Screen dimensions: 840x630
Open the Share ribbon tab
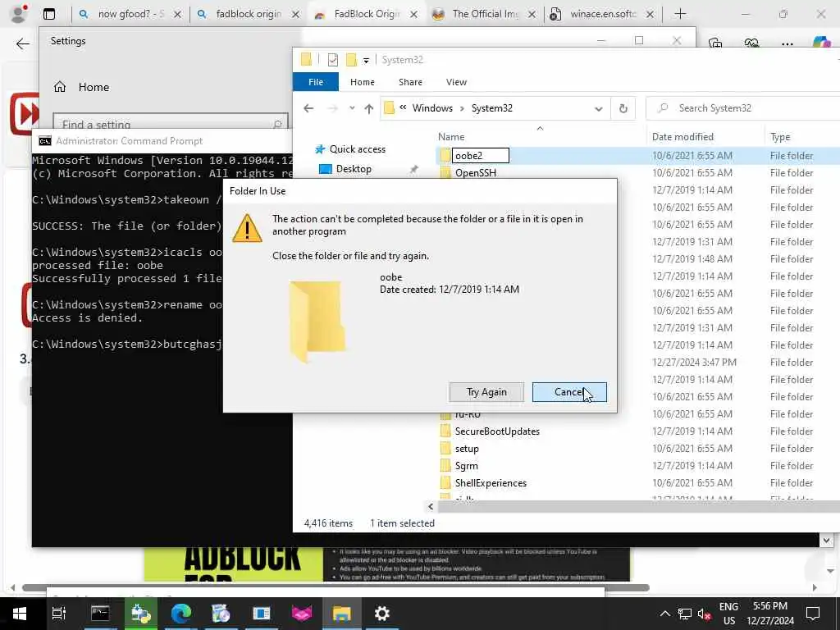(x=410, y=82)
